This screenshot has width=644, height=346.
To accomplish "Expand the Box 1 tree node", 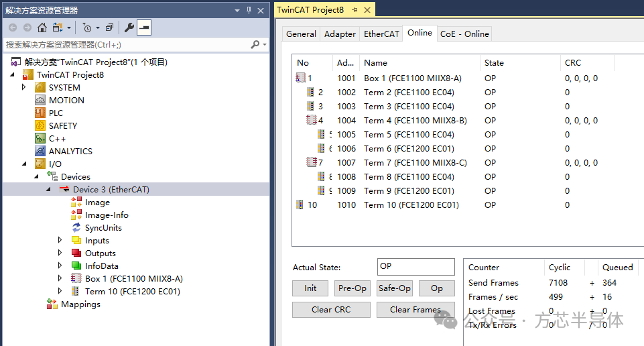I will (x=60, y=278).
